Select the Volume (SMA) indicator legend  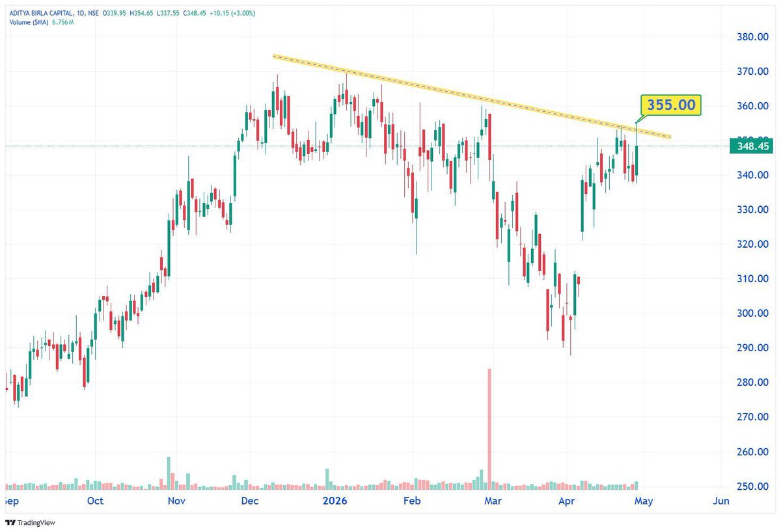pos(29,20)
